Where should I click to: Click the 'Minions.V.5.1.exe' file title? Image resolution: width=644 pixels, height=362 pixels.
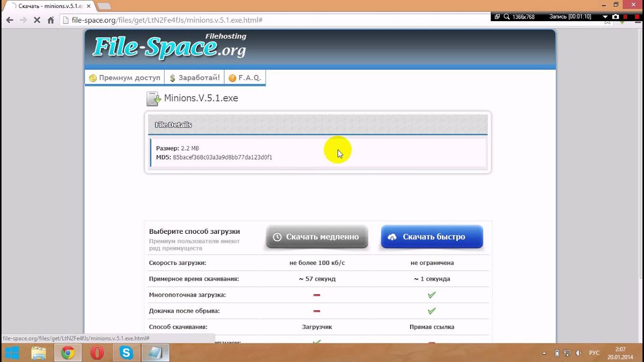tap(201, 98)
